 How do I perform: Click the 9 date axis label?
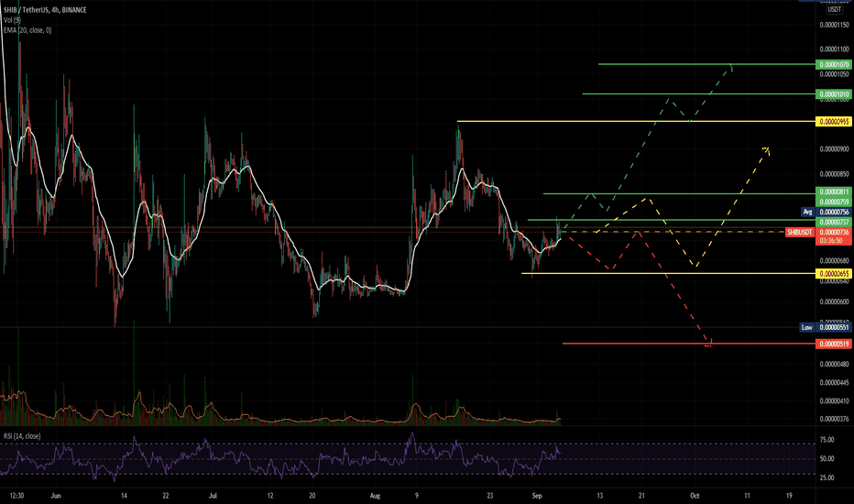point(417,496)
